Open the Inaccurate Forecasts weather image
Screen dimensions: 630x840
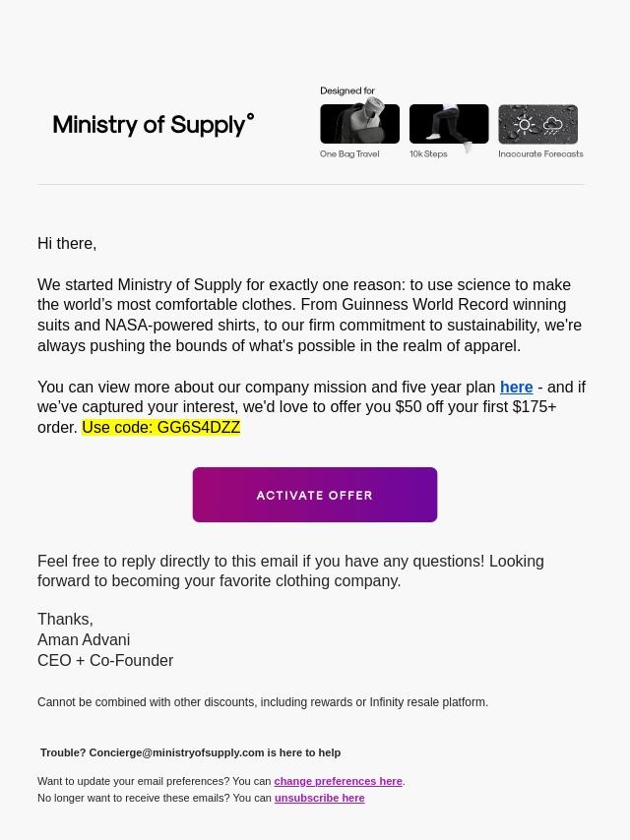[x=537, y=124]
